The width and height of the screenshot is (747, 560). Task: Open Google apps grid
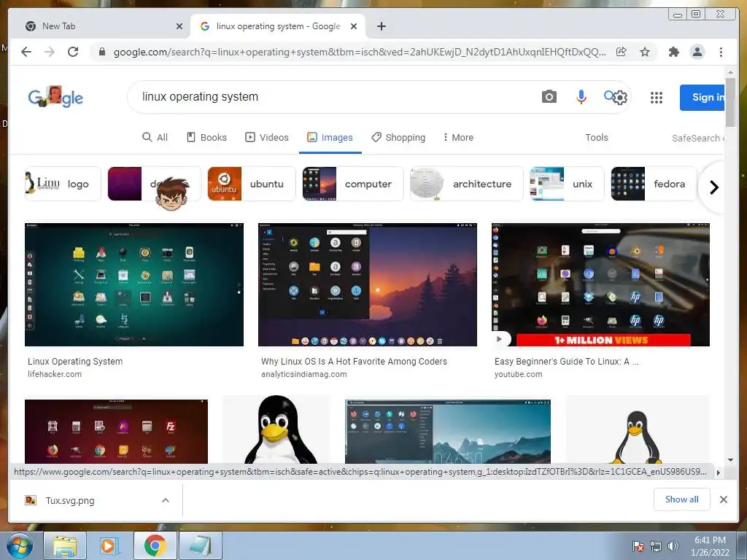coord(657,98)
